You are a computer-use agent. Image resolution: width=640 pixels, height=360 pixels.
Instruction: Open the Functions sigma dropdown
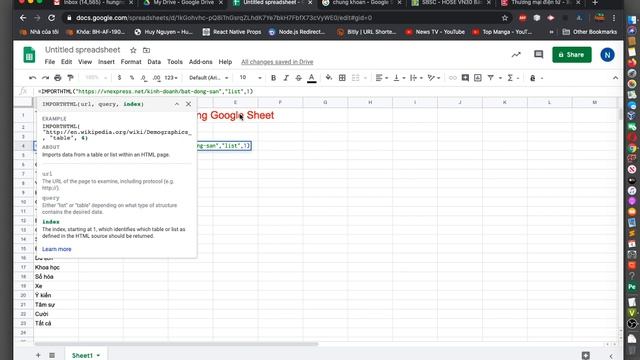[x=513, y=78]
